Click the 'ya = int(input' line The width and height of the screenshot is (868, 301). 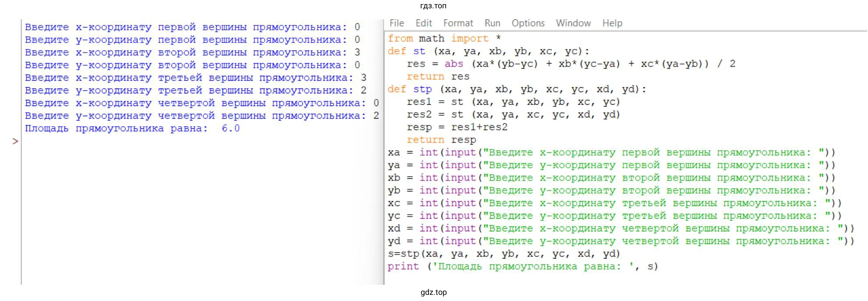tap(612, 166)
